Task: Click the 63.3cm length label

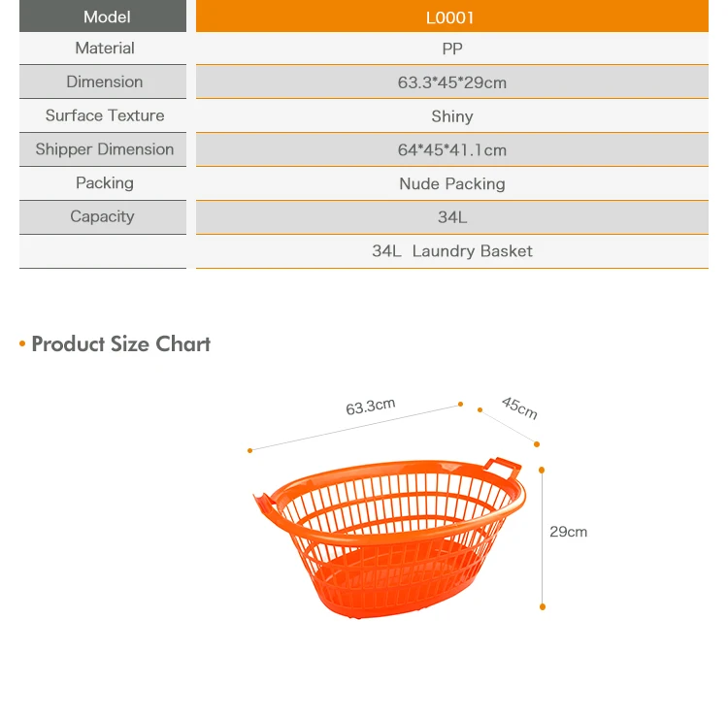Action: [x=371, y=407]
